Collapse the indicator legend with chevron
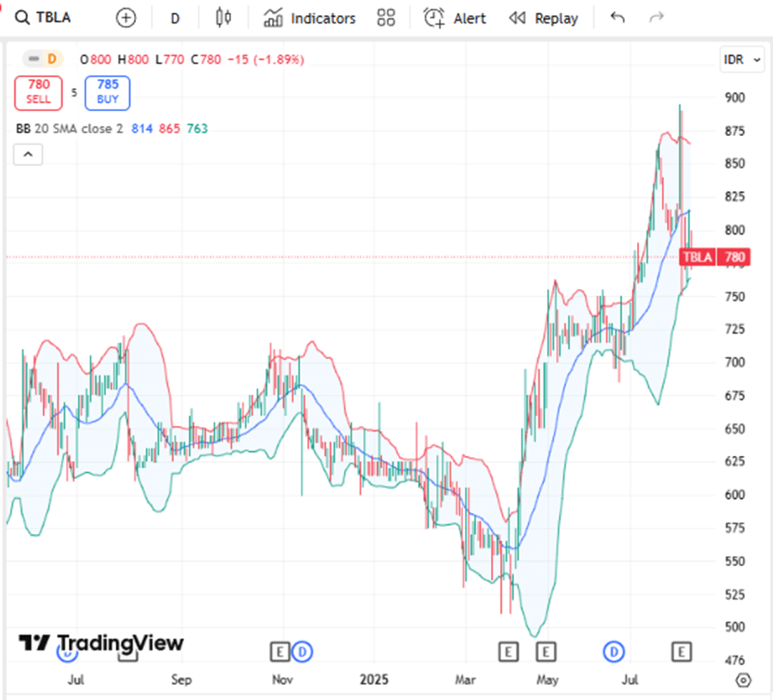773x700 pixels. point(28,154)
